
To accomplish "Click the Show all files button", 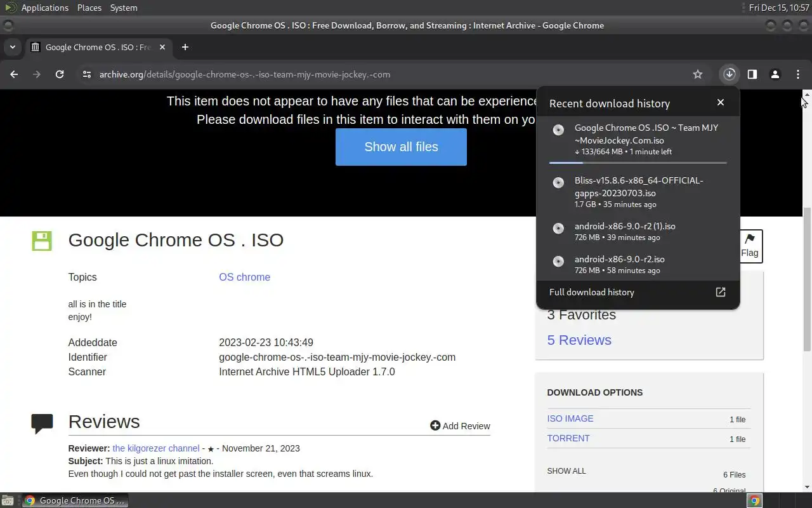I will [401, 147].
